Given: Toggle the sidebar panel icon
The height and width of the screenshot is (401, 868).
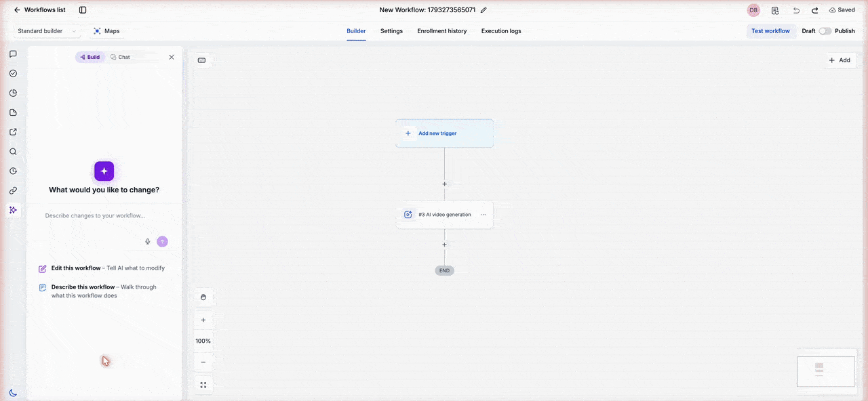Looking at the screenshot, I should pos(83,10).
